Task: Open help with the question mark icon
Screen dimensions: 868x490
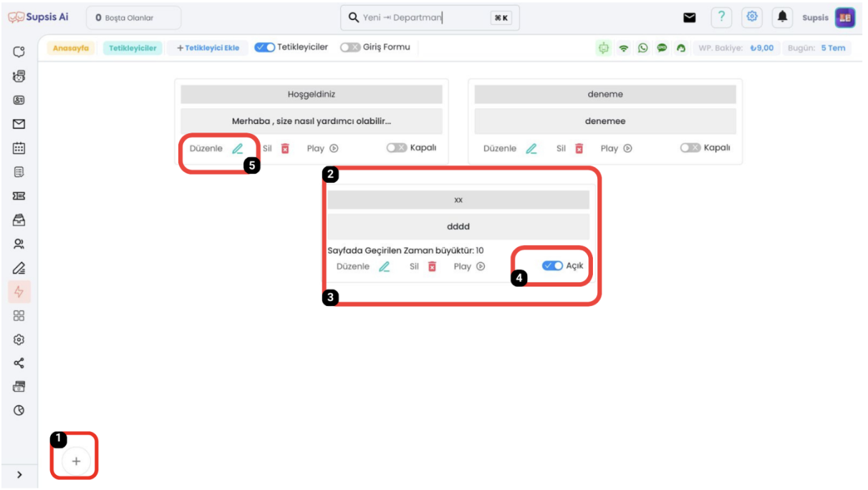Action: coord(721,18)
